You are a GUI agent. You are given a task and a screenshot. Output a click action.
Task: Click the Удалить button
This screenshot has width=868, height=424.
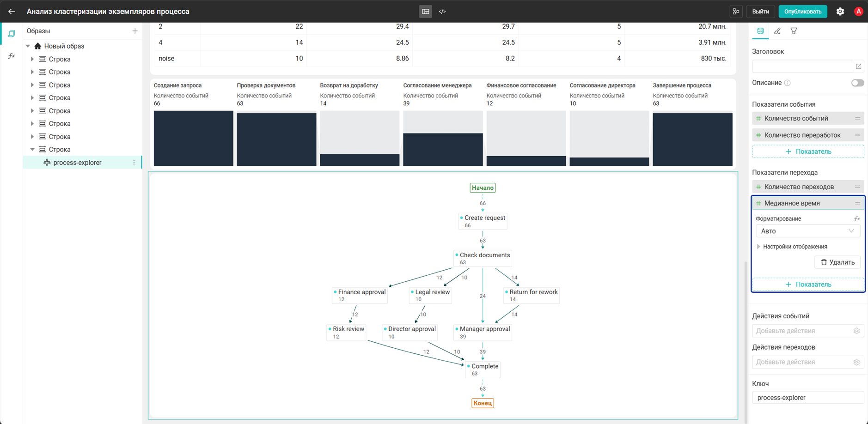tap(837, 262)
